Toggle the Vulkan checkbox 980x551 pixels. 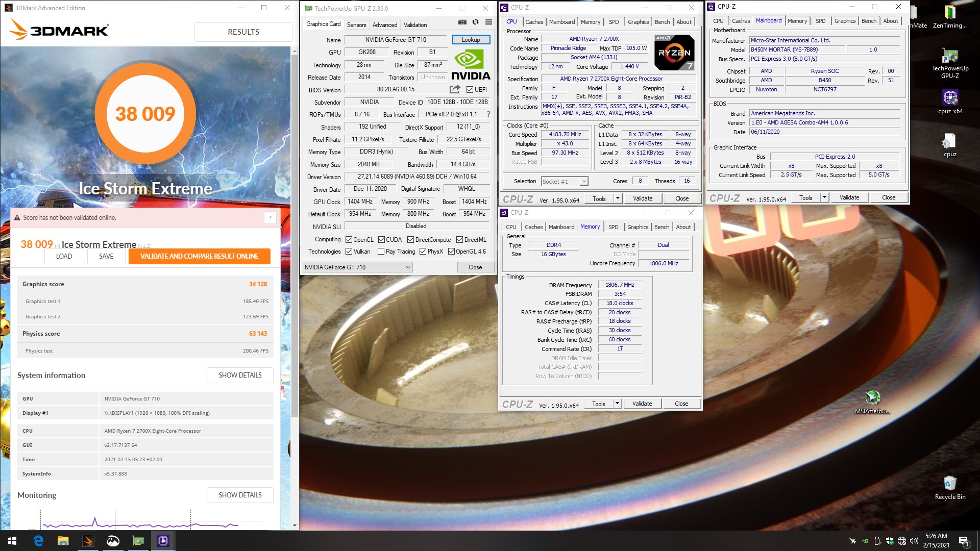click(349, 251)
